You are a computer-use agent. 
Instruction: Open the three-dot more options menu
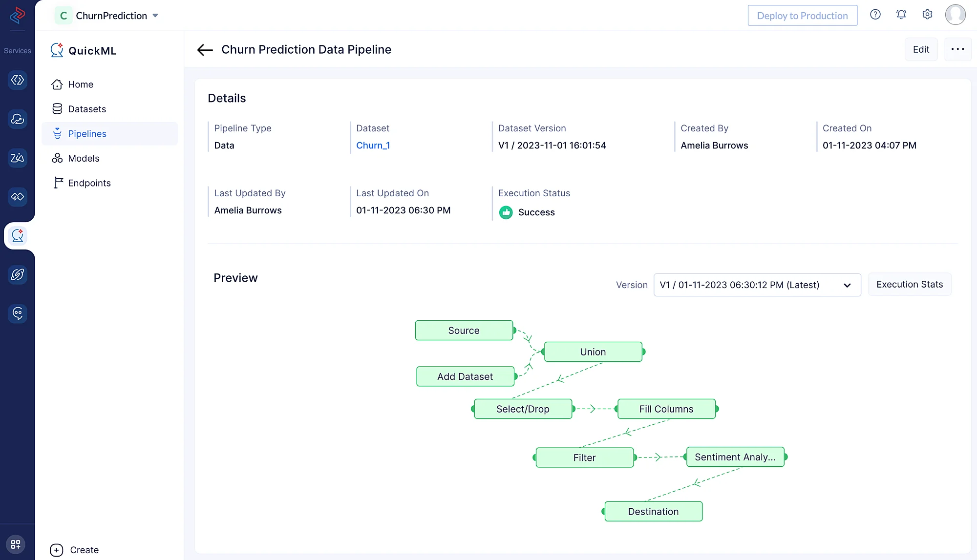[957, 49]
